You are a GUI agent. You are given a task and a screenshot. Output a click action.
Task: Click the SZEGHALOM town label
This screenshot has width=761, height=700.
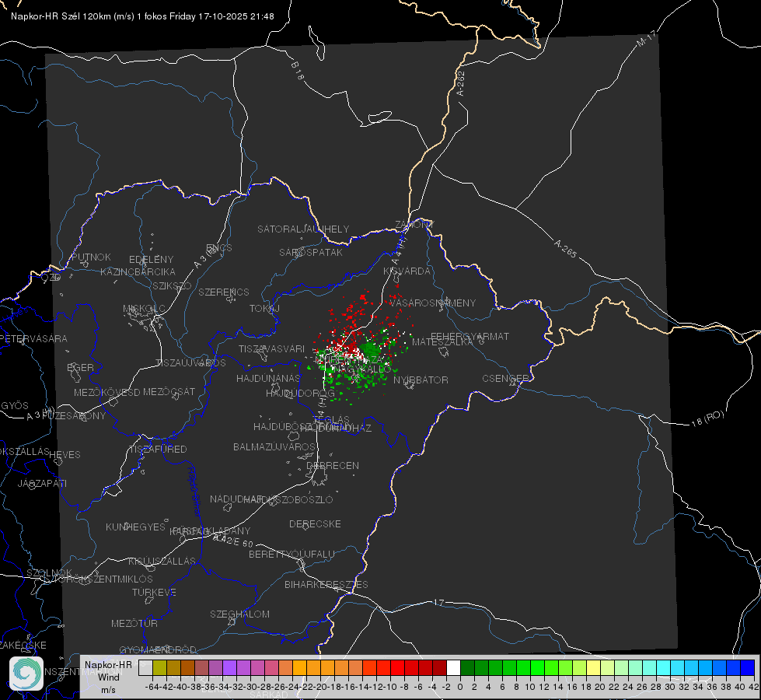coord(239,614)
